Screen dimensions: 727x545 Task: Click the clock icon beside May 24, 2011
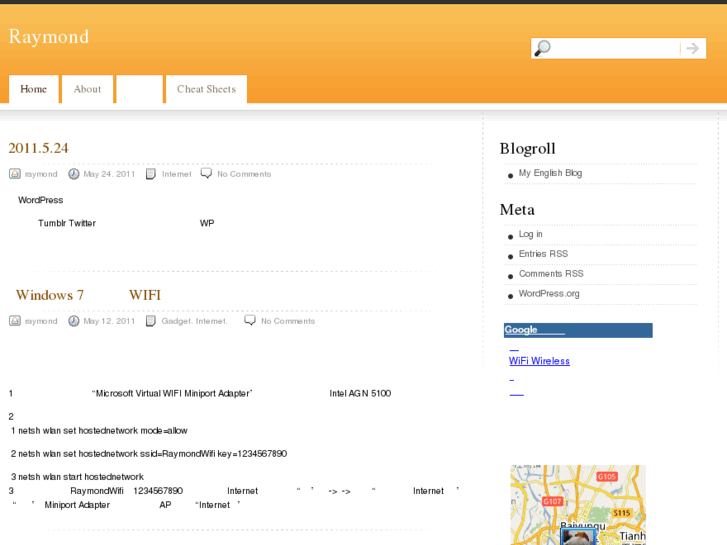(x=74, y=174)
